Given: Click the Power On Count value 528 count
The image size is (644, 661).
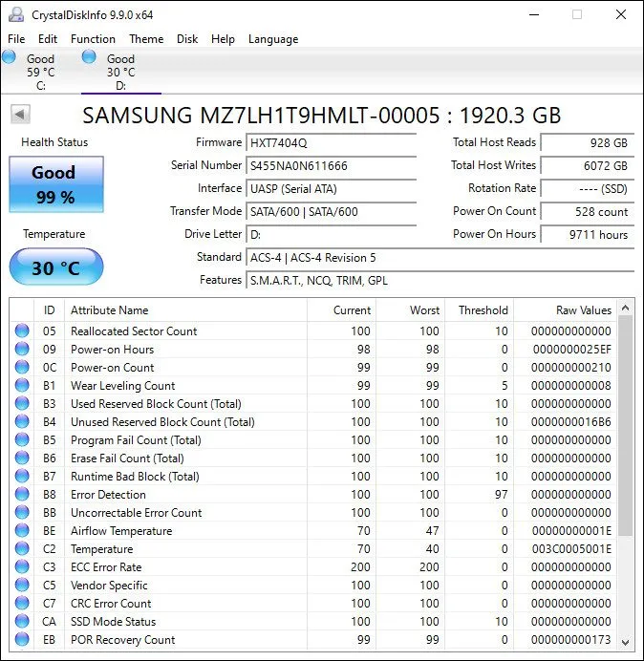Looking at the screenshot, I should (x=587, y=211).
